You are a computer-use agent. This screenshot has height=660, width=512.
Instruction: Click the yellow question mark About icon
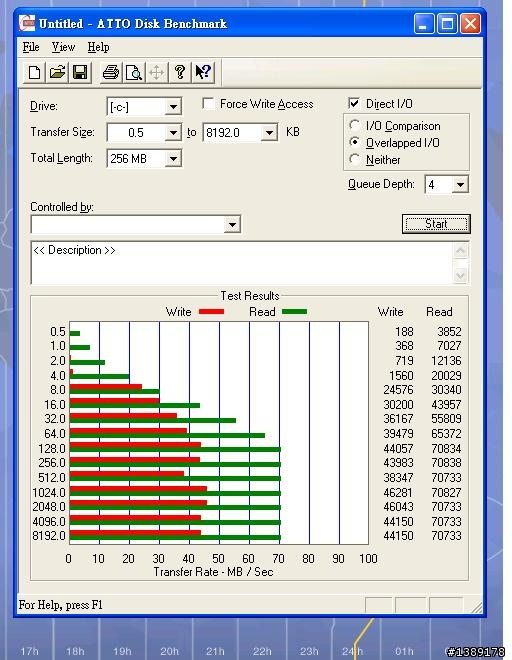pyautogui.click(x=180, y=72)
